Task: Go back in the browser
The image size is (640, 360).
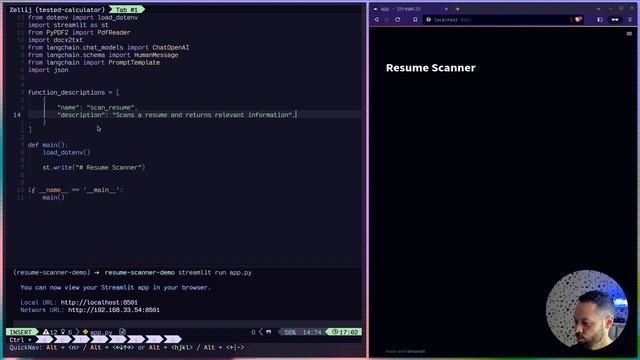Action: [376, 20]
